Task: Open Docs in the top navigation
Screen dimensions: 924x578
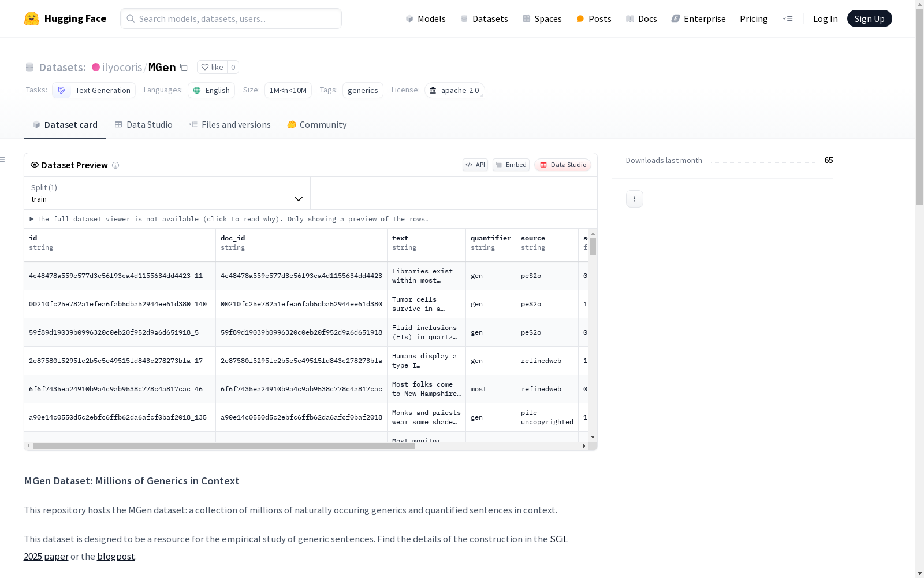Action: [642, 18]
